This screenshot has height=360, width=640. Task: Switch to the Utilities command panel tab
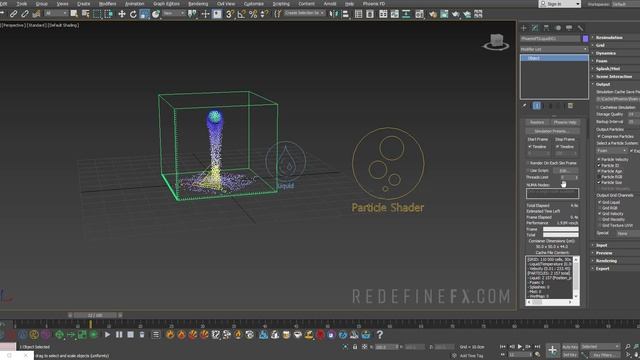point(580,28)
